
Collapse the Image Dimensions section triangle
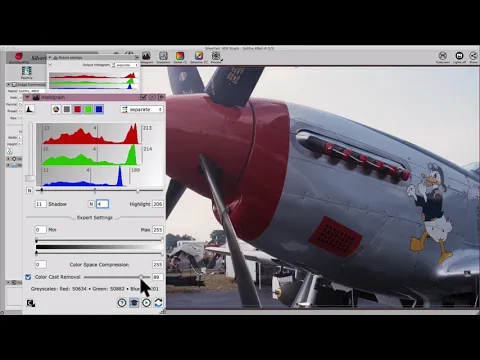(9, 84)
